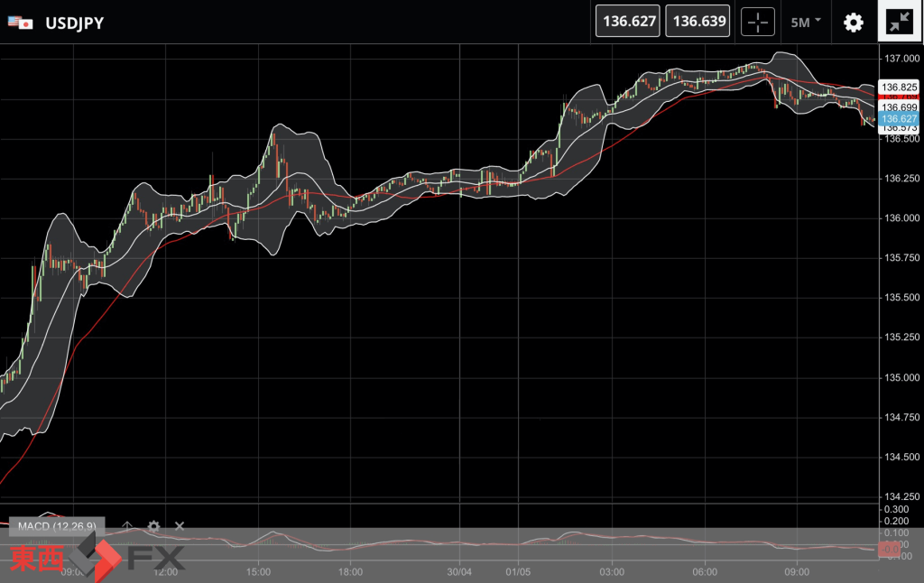Viewport: 924px width, 583px height.
Task: Move MACD panel up with arrow icon
Action: tap(126, 526)
